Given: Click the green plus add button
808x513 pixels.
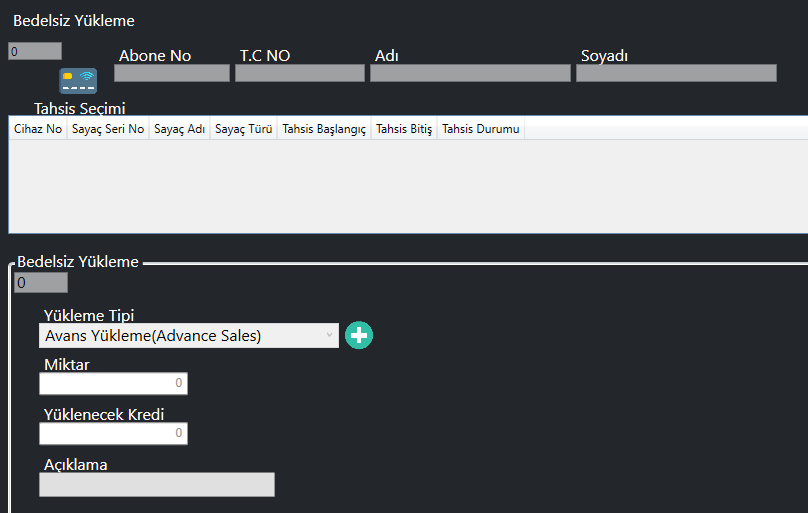Looking at the screenshot, I should point(359,336).
